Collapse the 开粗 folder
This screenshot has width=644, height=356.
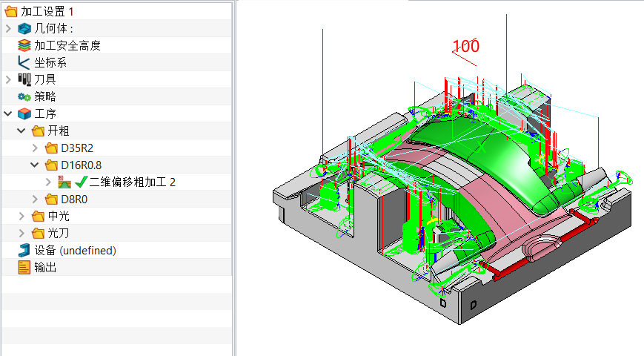point(21,131)
